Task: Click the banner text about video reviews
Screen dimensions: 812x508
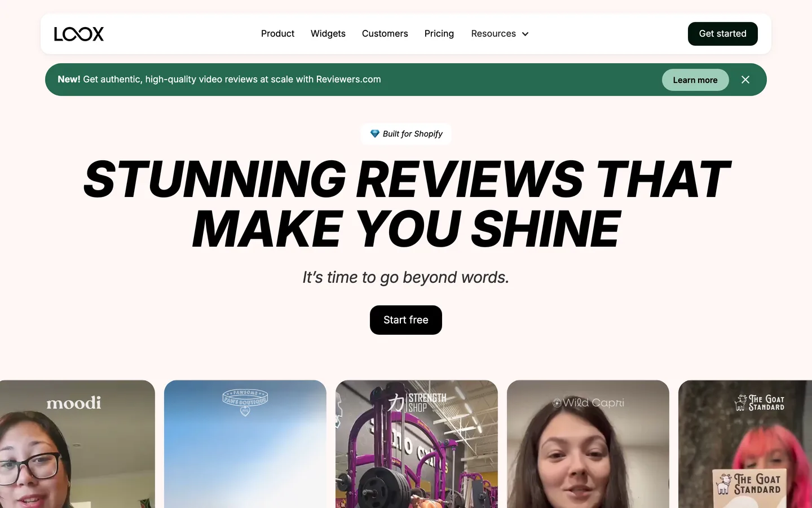Action: pos(219,80)
